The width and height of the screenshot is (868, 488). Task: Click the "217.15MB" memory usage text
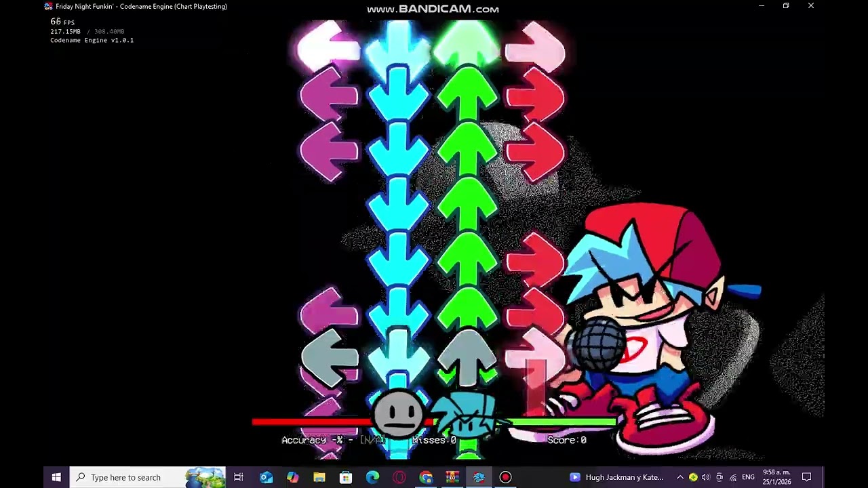tap(65, 31)
